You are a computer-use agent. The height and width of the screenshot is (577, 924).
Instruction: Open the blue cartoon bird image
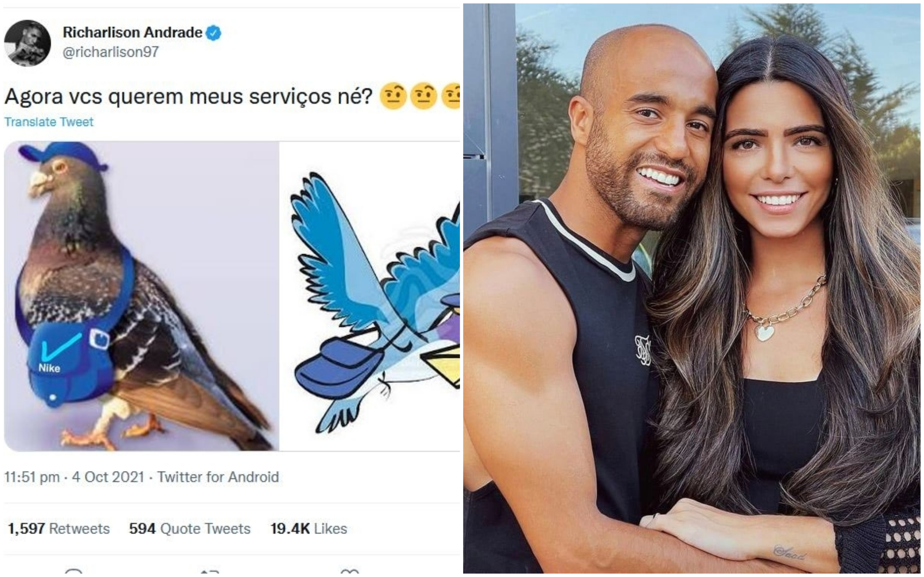[x=370, y=296]
